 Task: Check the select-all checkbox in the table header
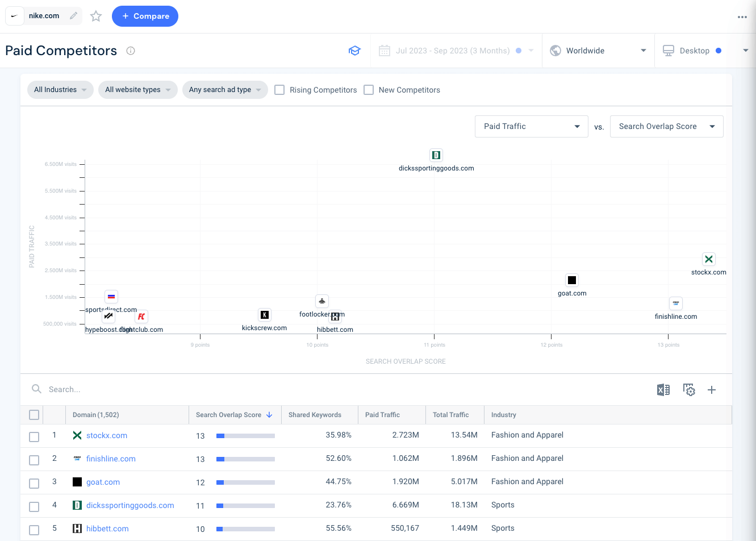click(x=34, y=414)
